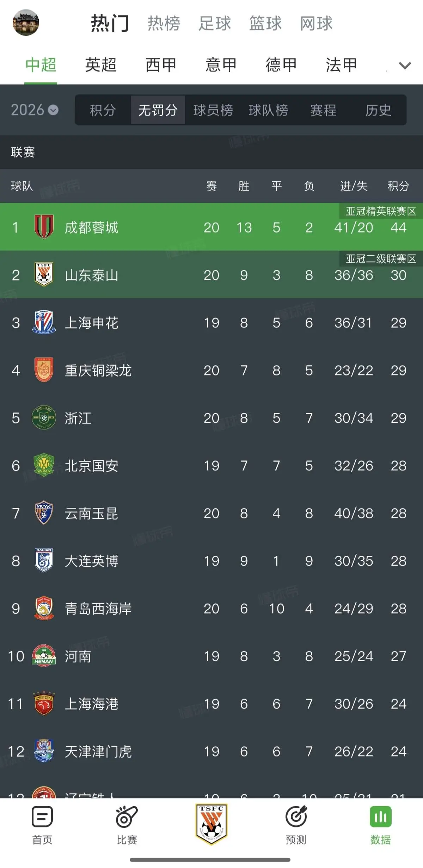Open the 预测 target icon
This screenshot has height=868, width=423.
tap(296, 817)
